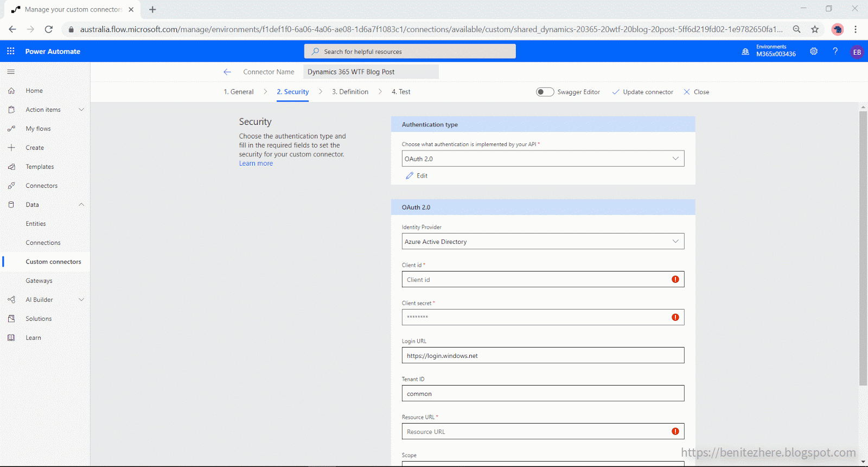Go to the 1. General step
Viewport: 868px width, 467px height.
(x=239, y=92)
